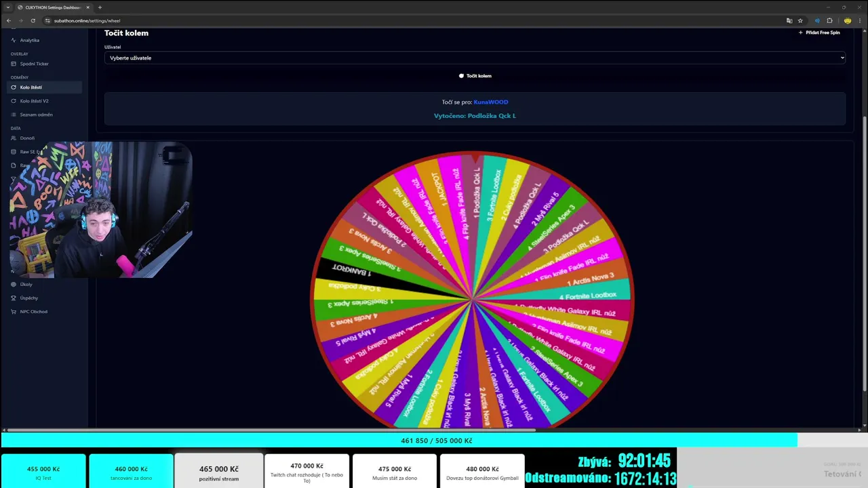Click the horizontal scrollbar below the wheel
Screen dimensions: 868x488
point(270,430)
